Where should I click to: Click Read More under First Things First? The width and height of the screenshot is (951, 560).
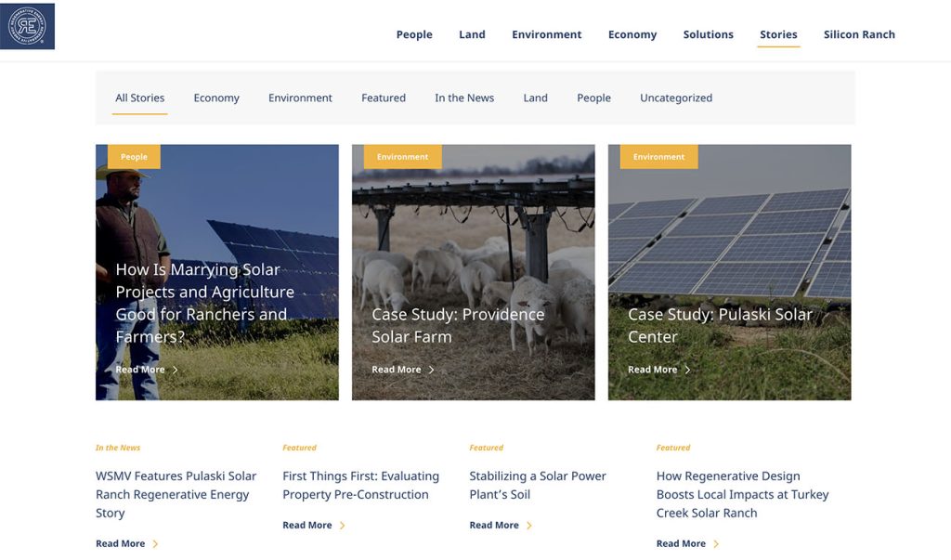tap(306, 526)
